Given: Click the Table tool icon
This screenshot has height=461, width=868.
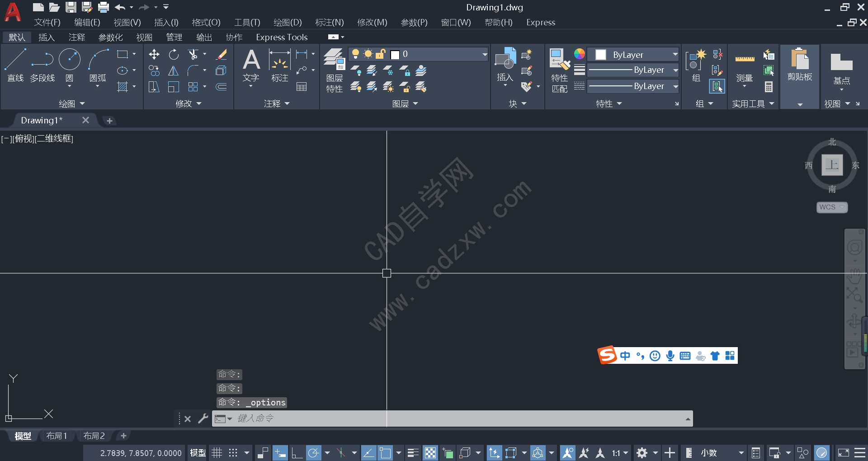Looking at the screenshot, I should [302, 87].
